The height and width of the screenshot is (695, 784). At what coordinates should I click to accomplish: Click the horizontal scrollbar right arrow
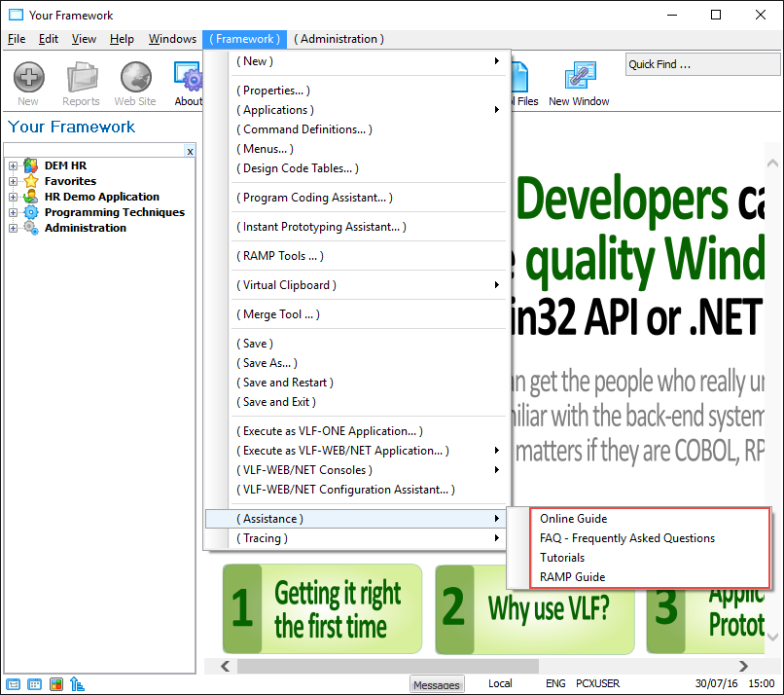click(x=743, y=666)
